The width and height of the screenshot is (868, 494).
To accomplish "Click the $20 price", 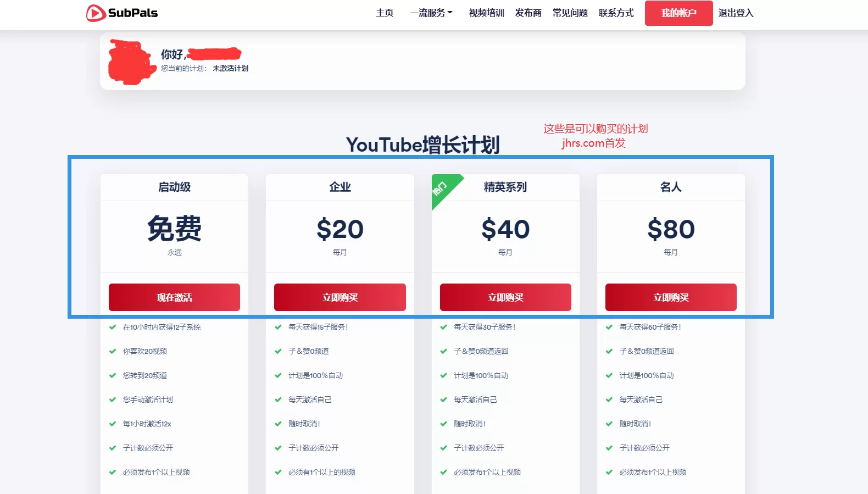I will [x=340, y=229].
